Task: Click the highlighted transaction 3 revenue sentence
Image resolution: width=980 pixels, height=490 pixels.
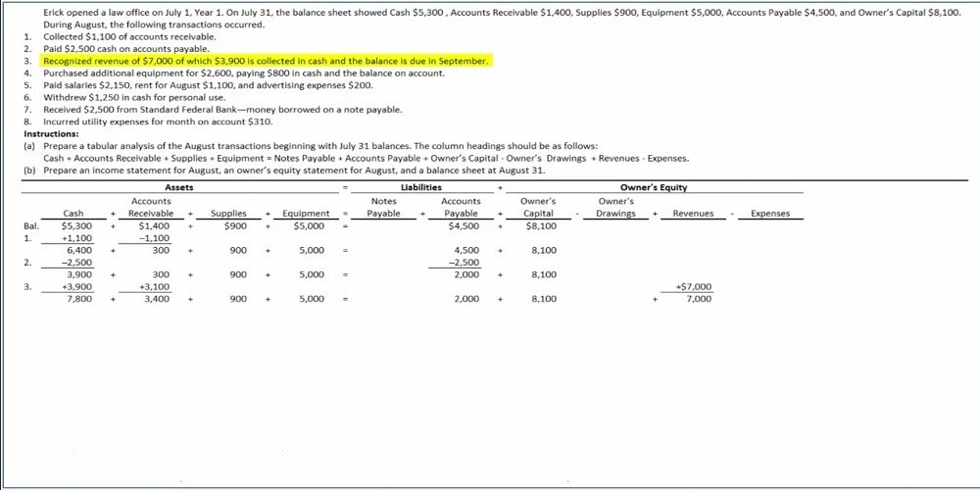Action: pyautogui.click(x=265, y=61)
